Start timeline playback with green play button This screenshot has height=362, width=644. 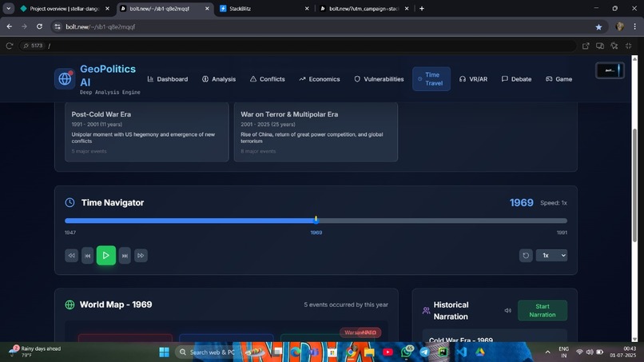[106, 255]
